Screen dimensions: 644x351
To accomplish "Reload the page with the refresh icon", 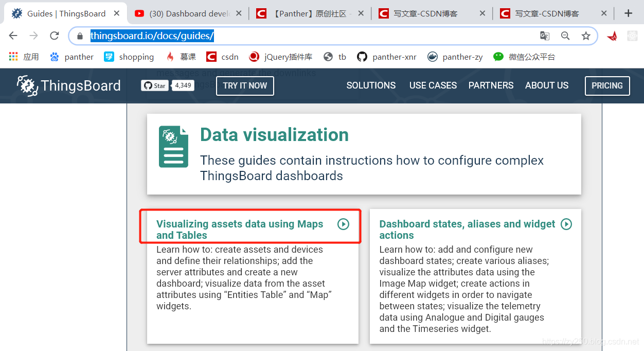I will point(54,36).
